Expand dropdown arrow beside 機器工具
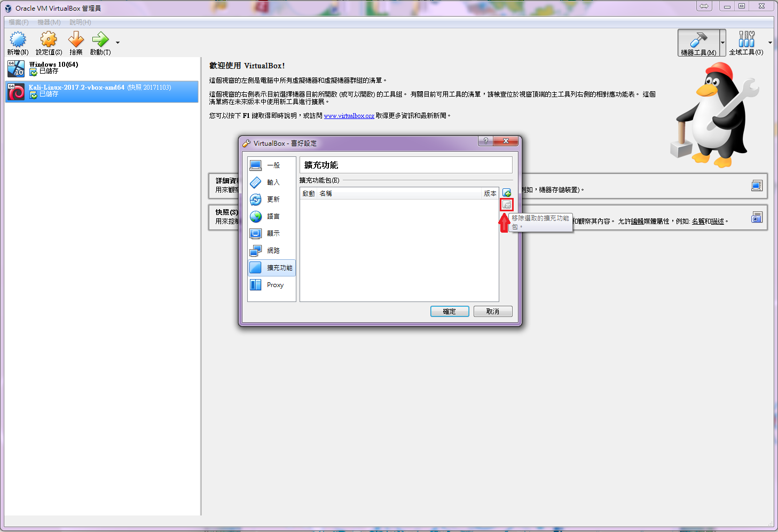The width and height of the screenshot is (778, 532). tap(722, 43)
